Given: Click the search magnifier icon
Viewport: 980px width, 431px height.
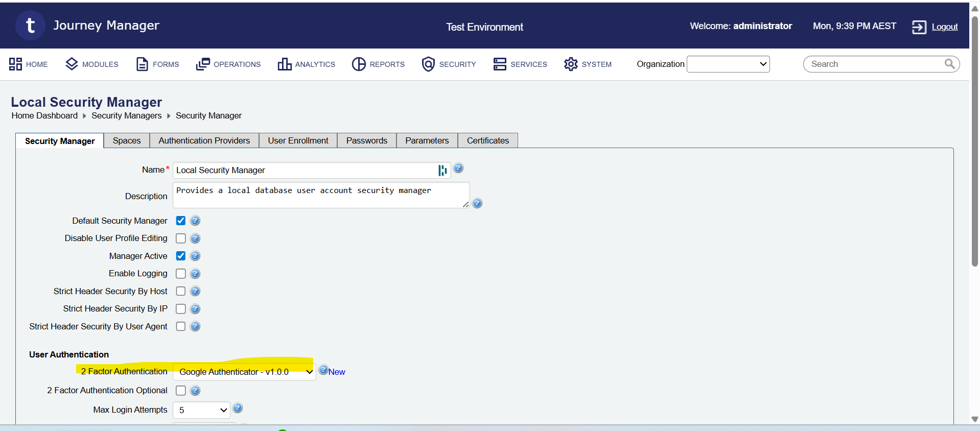Looking at the screenshot, I should click(949, 64).
